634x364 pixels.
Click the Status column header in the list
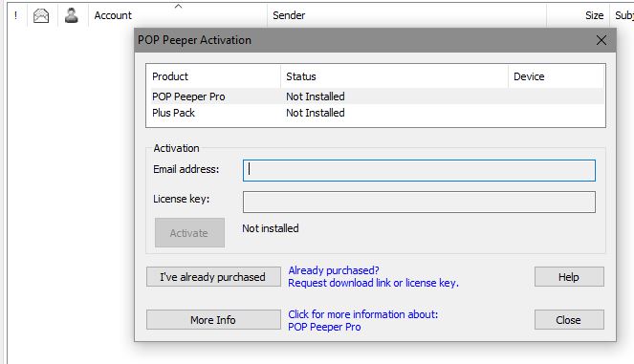point(301,76)
